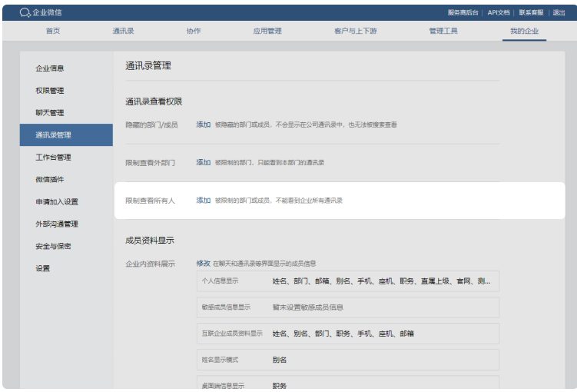The width and height of the screenshot is (577, 392).
Task: Select the 管理工具 tab
Action: click(443, 31)
